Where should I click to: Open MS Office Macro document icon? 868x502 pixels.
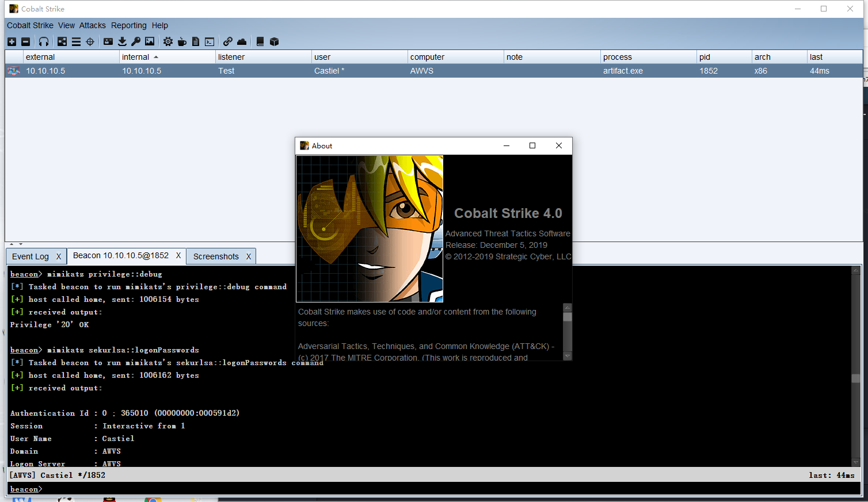[196, 41]
